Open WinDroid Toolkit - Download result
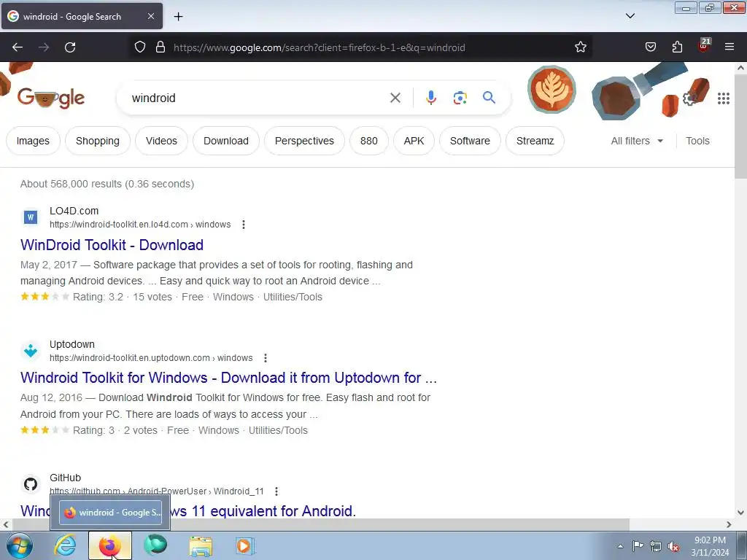 pyautogui.click(x=112, y=245)
